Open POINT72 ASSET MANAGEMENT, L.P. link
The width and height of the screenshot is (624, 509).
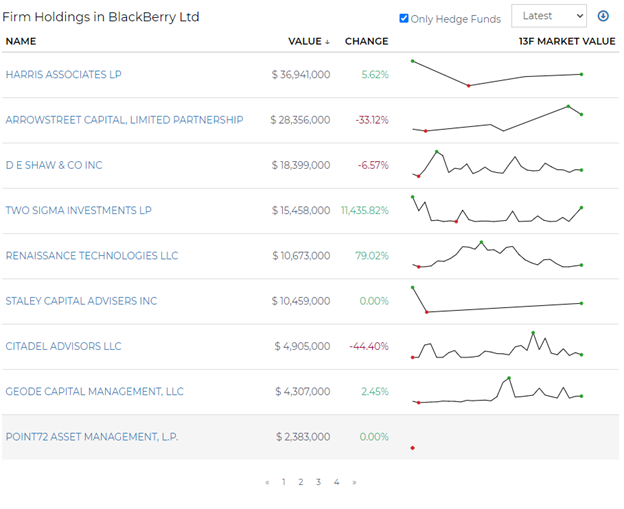92,437
